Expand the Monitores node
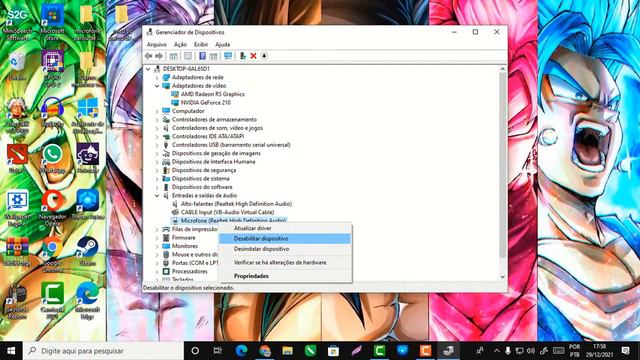This screenshot has height=360, width=640. tap(157, 246)
